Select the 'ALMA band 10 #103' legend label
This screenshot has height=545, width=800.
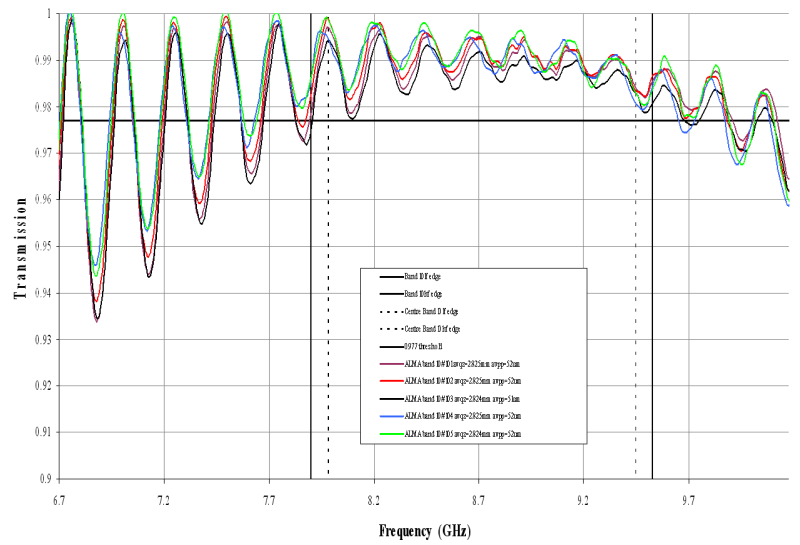point(462,399)
